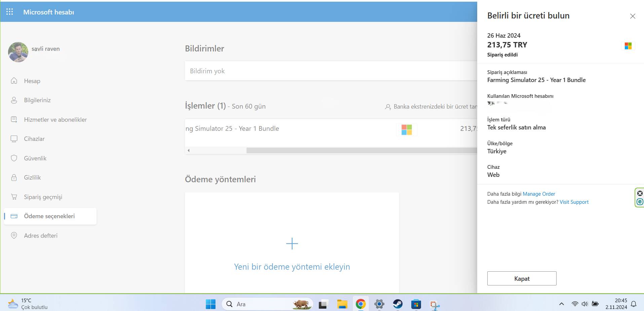Switch to Google Chrome in taskbar
The height and width of the screenshot is (311, 644).
(x=361, y=304)
